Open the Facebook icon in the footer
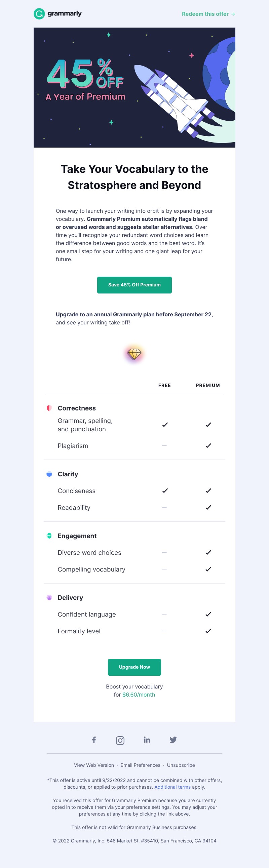This screenshot has height=868, width=269. pos(94,740)
